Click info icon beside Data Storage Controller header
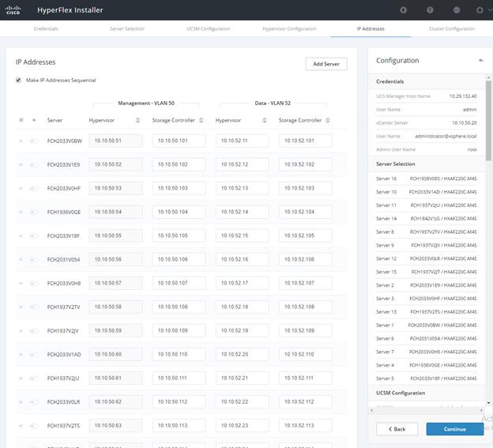Viewport: 493px width, 448px height. click(328, 120)
